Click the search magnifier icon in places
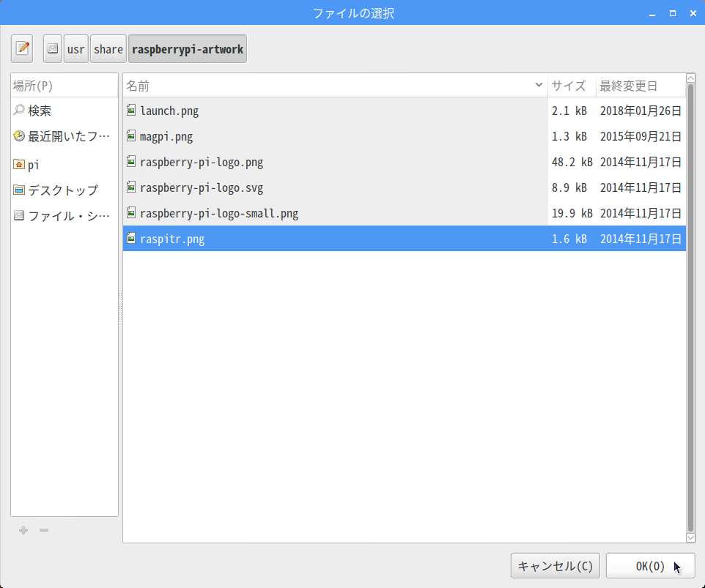Viewport: 705px width, 588px height. click(19, 110)
